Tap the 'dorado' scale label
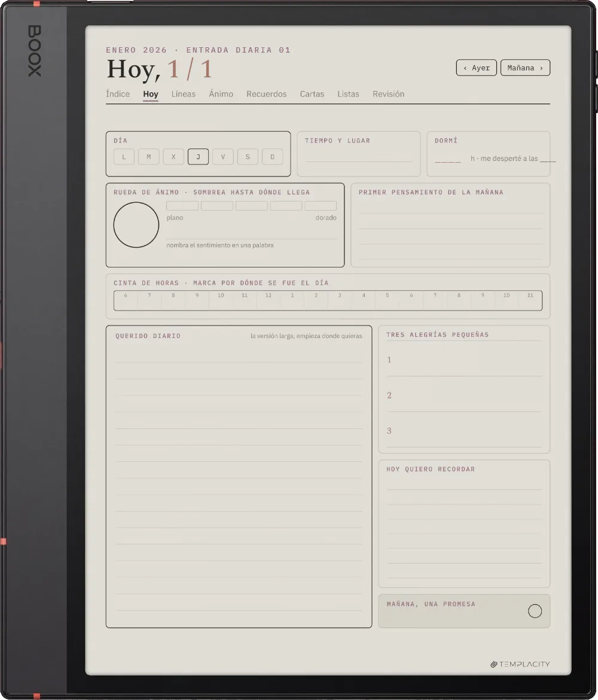The height and width of the screenshot is (700, 598). pos(326,218)
